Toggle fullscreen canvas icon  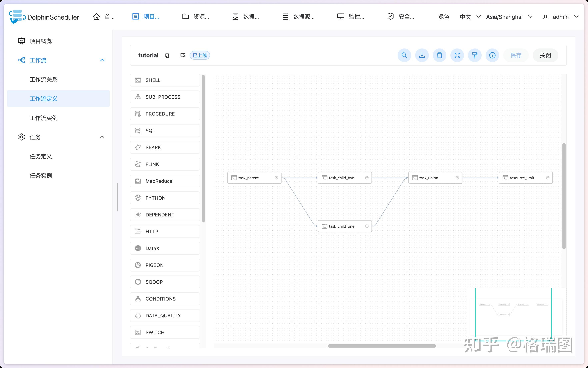click(x=457, y=55)
